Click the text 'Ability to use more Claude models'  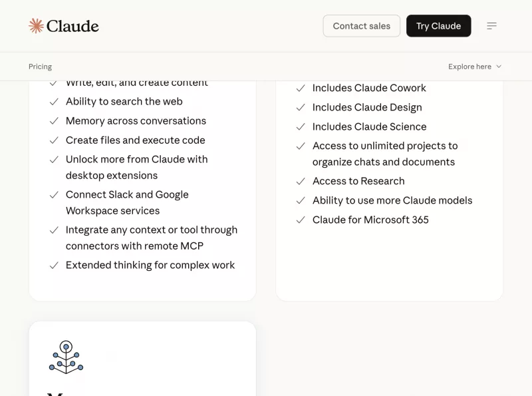[x=392, y=200]
